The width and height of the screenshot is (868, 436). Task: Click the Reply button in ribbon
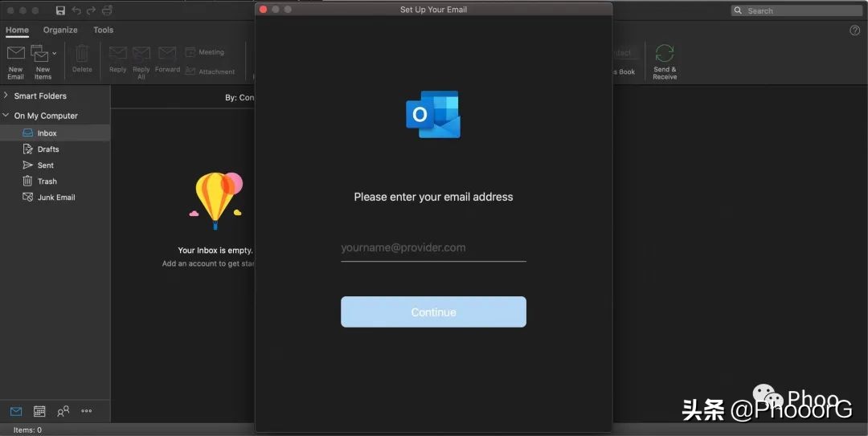[x=118, y=59]
